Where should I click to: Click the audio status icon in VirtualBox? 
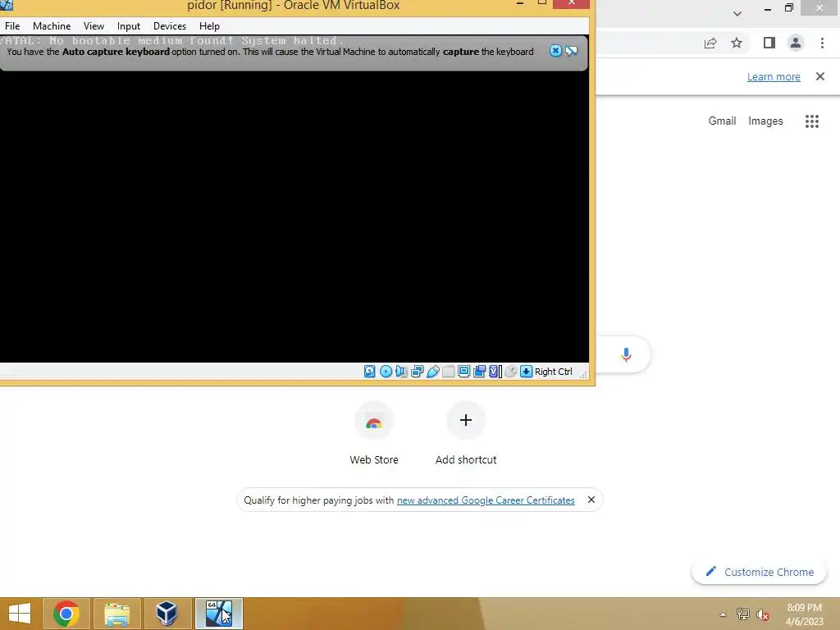point(401,372)
